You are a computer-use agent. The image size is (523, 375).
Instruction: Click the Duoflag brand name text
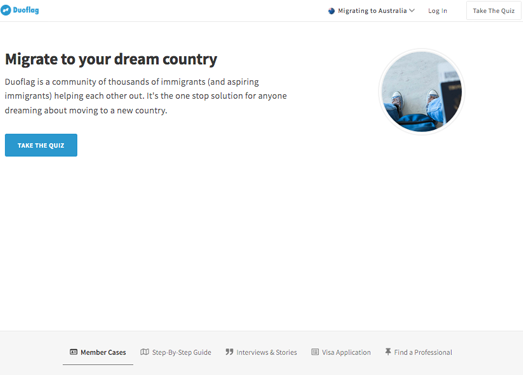(26, 10)
